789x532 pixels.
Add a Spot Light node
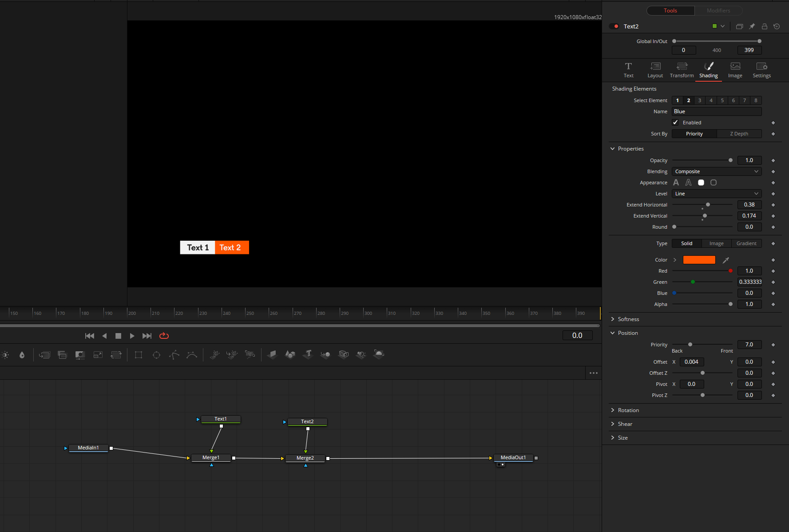[x=361, y=354]
